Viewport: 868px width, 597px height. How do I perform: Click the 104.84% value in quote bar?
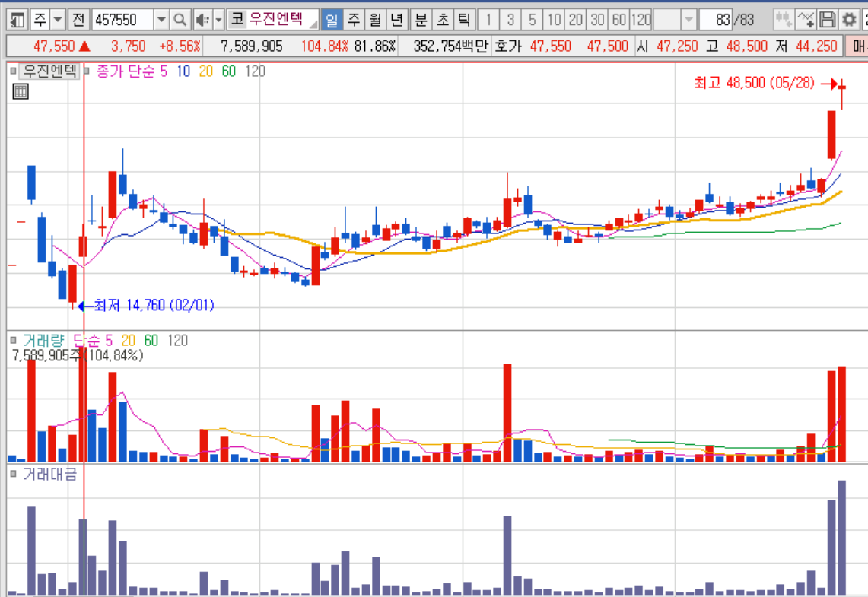point(324,46)
